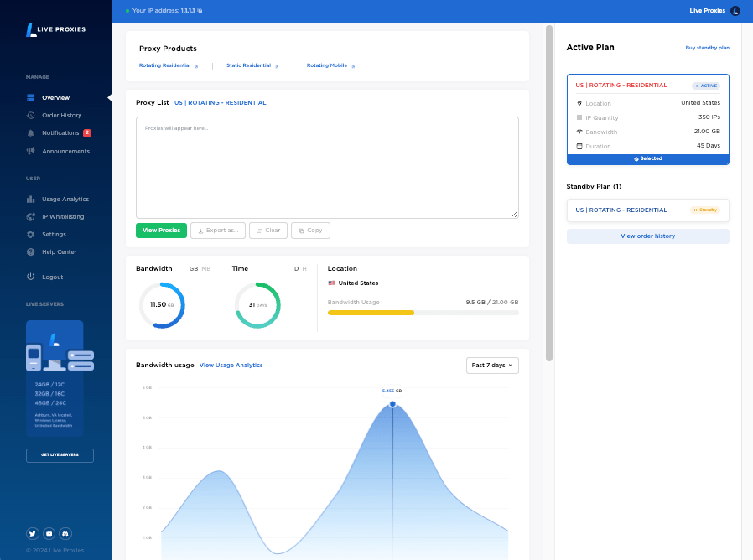Select the active US Rotating Residential plan card

[x=648, y=120]
